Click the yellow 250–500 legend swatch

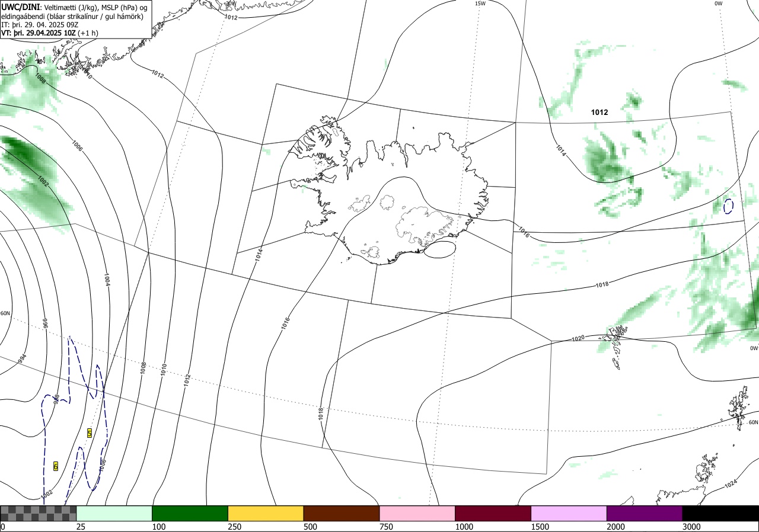[266, 513]
